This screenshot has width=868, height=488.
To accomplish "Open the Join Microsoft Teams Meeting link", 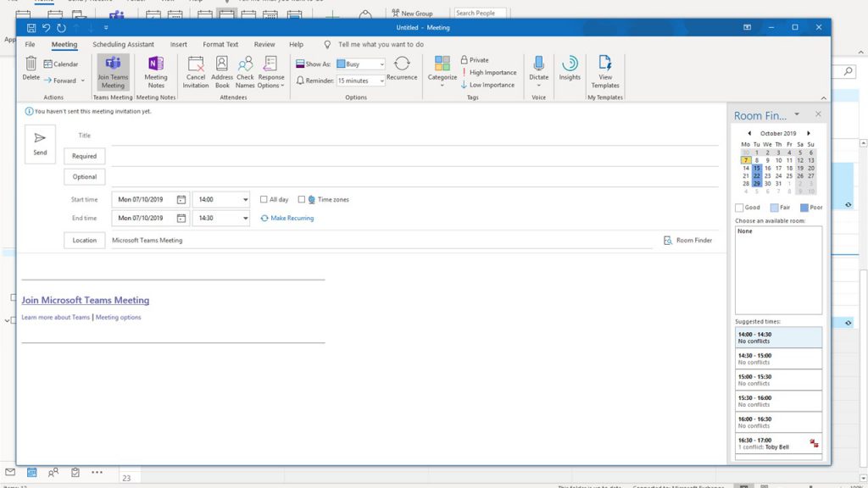I will pos(86,300).
